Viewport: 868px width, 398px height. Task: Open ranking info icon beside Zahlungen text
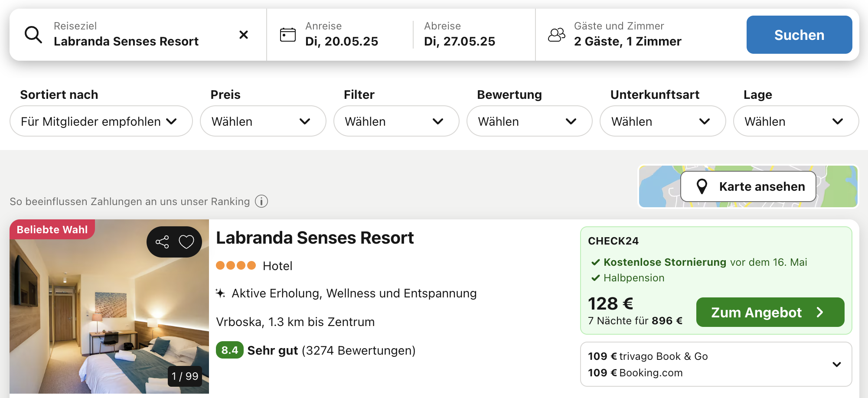click(x=261, y=201)
